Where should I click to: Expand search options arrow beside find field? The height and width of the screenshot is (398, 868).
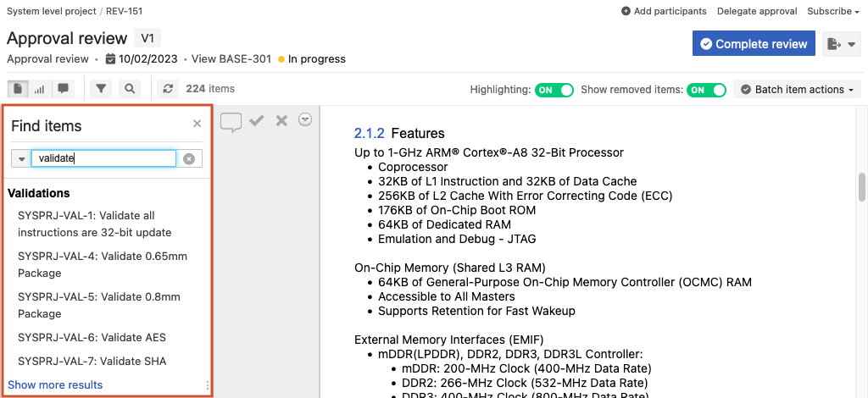(21, 159)
